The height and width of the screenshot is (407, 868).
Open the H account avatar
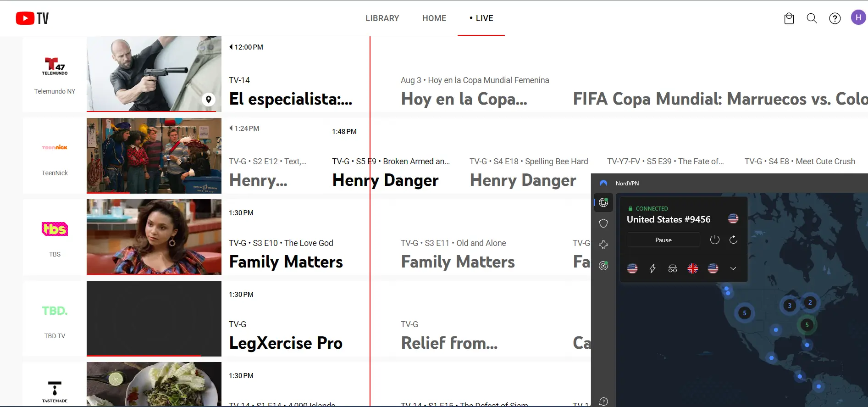(x=858, y=18)
